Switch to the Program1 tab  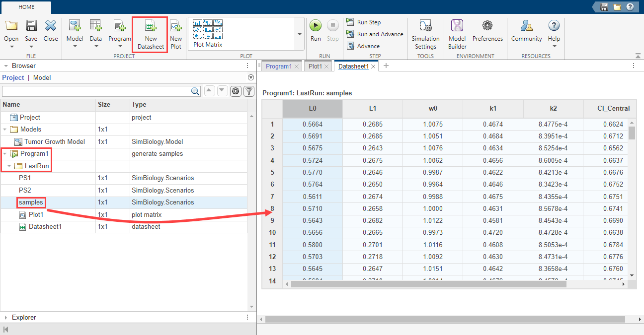[278, 66]
